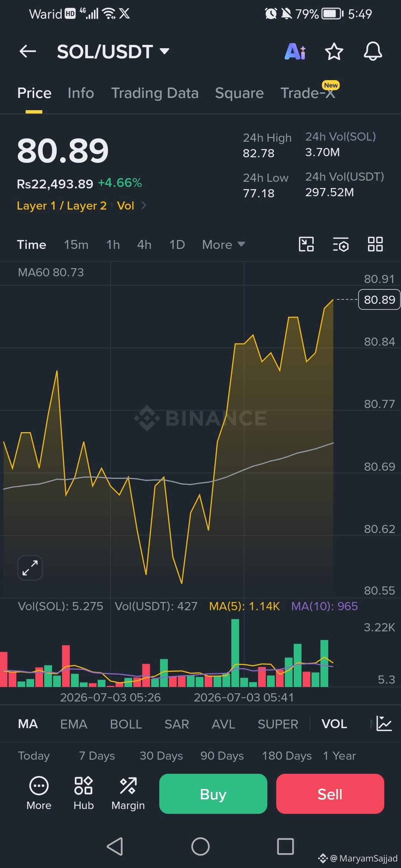
Task: Add SOL/USDT to favorites with the star
Action: point(334,51)
